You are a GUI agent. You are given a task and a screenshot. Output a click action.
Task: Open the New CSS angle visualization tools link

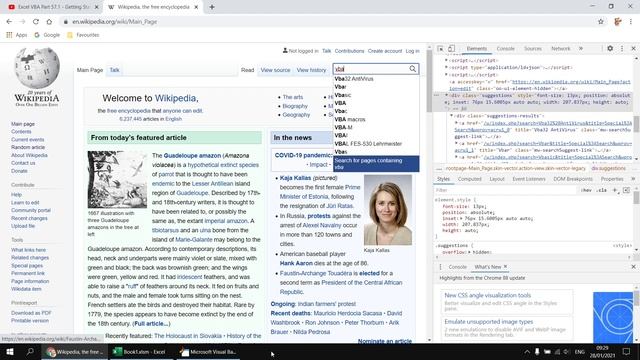(488, 295)
